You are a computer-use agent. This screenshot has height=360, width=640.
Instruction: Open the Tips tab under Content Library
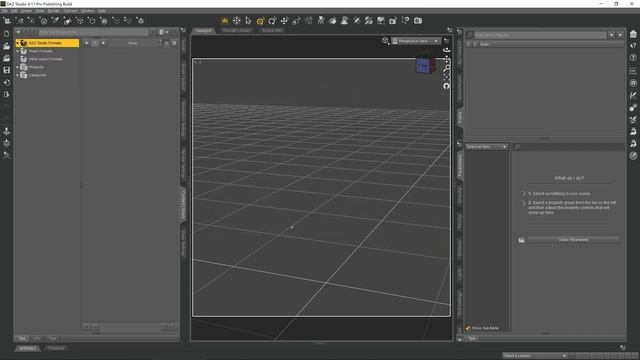click(x=22, y=338)
